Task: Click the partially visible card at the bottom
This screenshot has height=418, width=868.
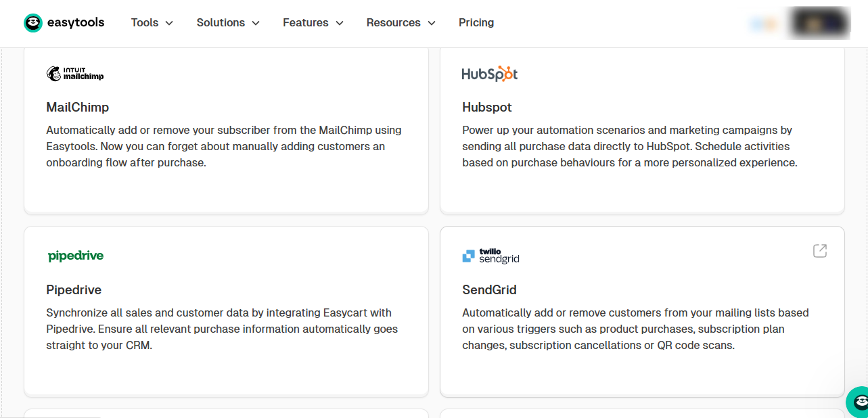Action: click(227, 414)
